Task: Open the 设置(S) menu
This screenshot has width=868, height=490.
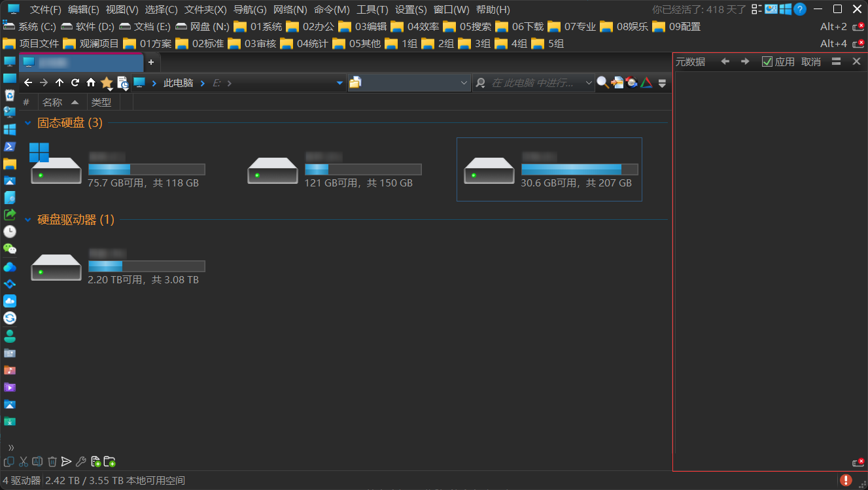Action: [410, 10]
